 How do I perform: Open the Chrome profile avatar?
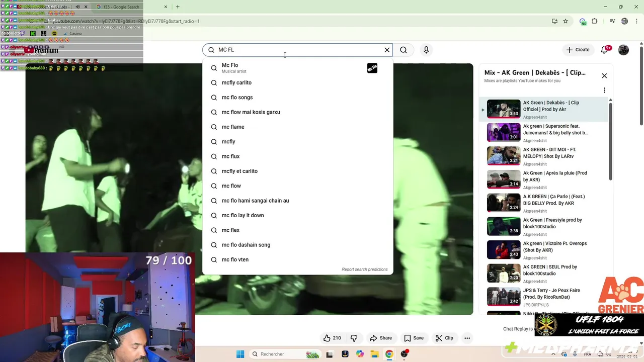(624, 21)
